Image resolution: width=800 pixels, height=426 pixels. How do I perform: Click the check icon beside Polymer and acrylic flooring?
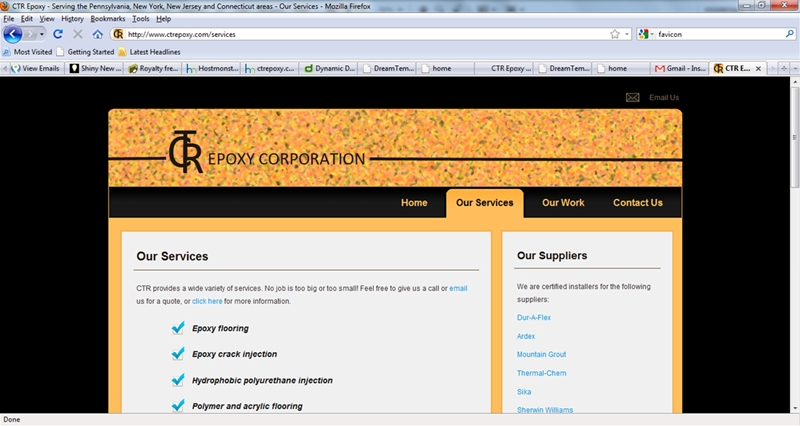[178, 405]
